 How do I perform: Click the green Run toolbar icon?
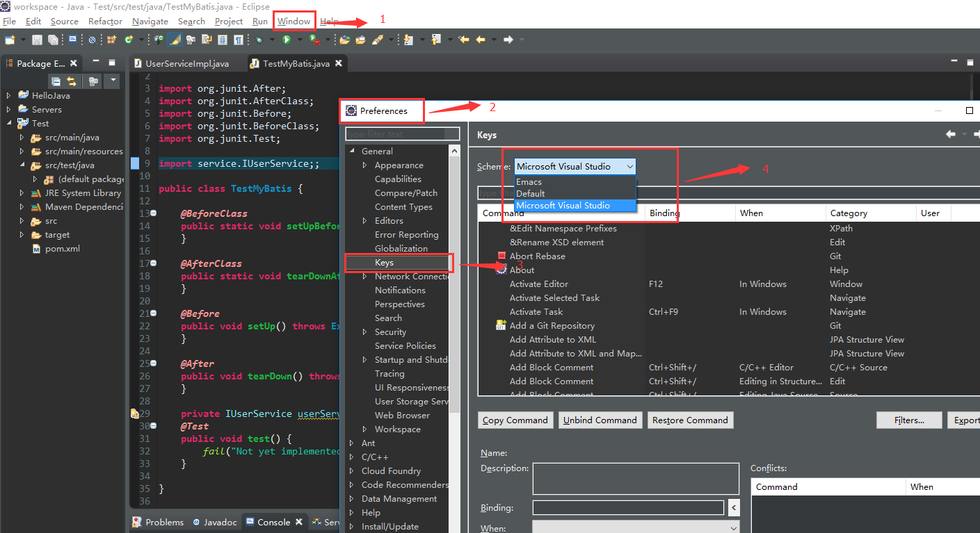point(287,40)
